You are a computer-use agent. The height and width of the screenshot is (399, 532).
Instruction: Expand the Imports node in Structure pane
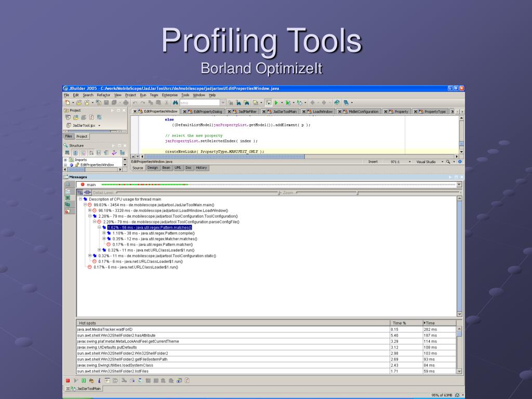(x=65, y=160)
